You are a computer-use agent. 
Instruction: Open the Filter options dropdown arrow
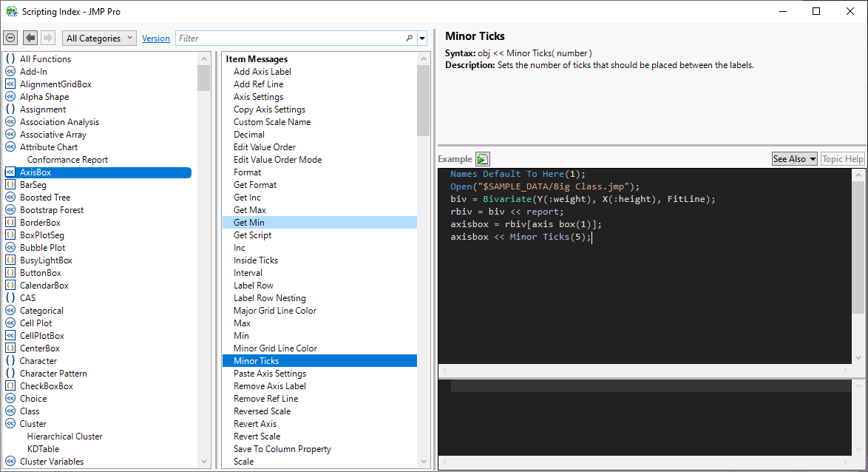coord(422,38)
